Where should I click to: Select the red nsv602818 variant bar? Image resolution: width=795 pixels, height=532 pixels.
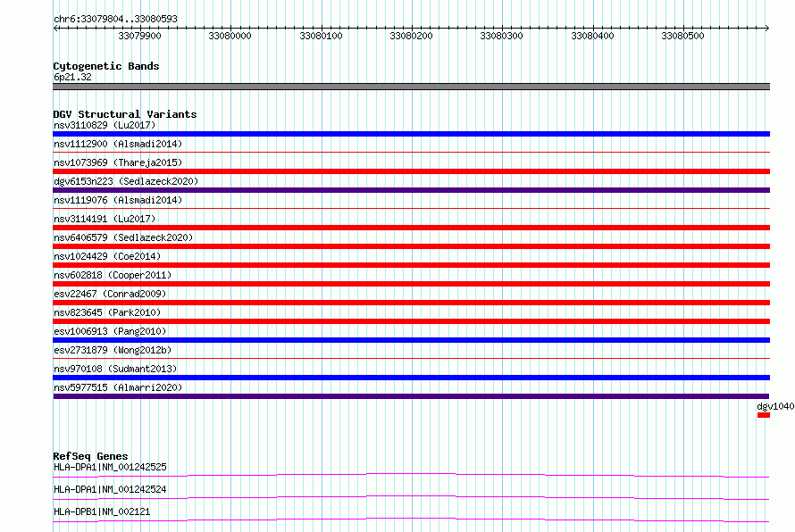click(x=411, y=284)
